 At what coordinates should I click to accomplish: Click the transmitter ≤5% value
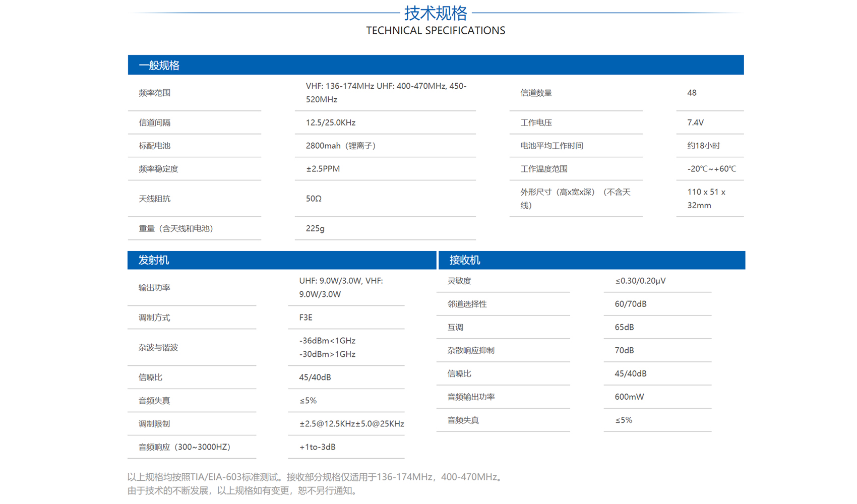tap(308, 400)
